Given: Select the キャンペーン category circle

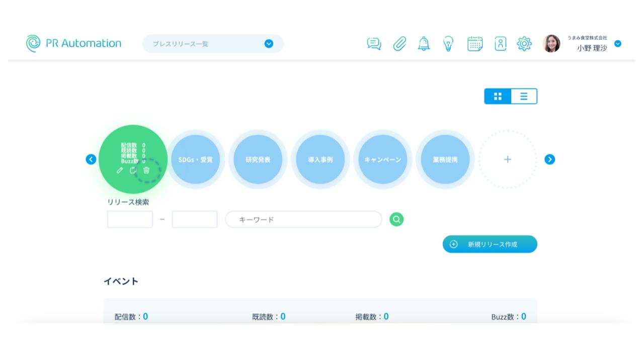Looking at the screenshot, I should tap(382, 159).
